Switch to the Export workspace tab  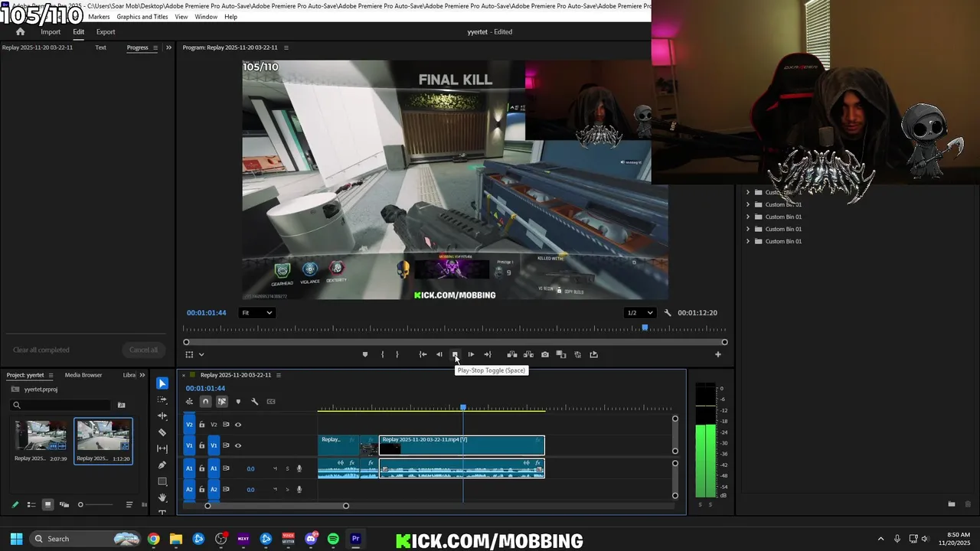106,32
